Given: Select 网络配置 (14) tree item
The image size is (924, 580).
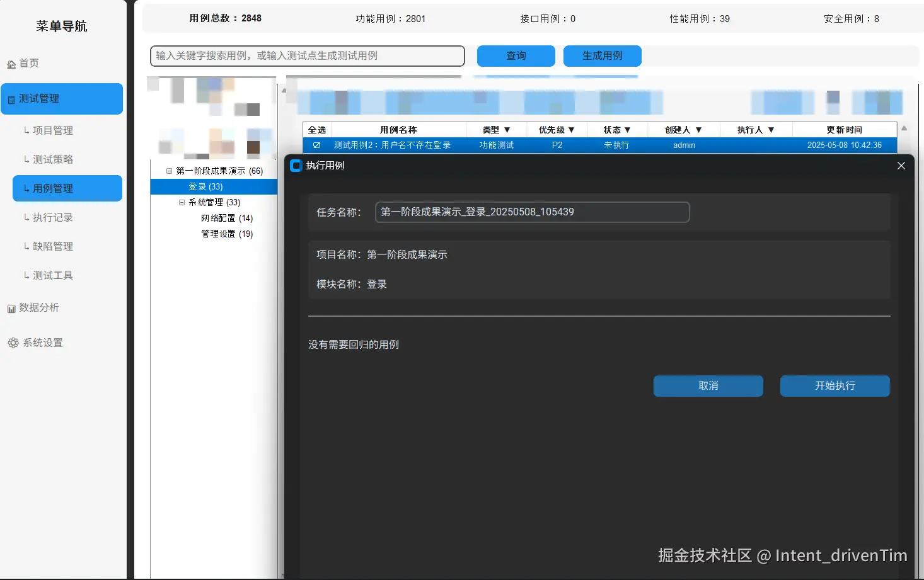Looking at the screenshot, I should pyautogui.click(x=227, y=218).
